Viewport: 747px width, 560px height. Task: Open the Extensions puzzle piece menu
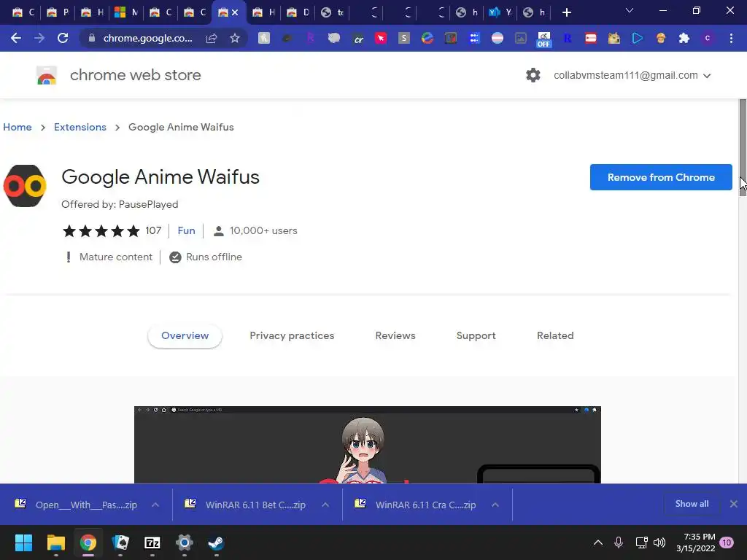[684, 38]
